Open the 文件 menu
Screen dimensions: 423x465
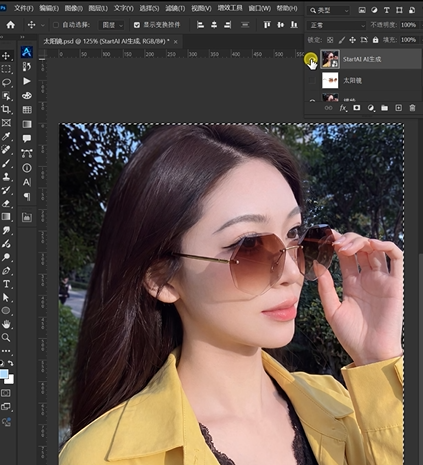23,8
